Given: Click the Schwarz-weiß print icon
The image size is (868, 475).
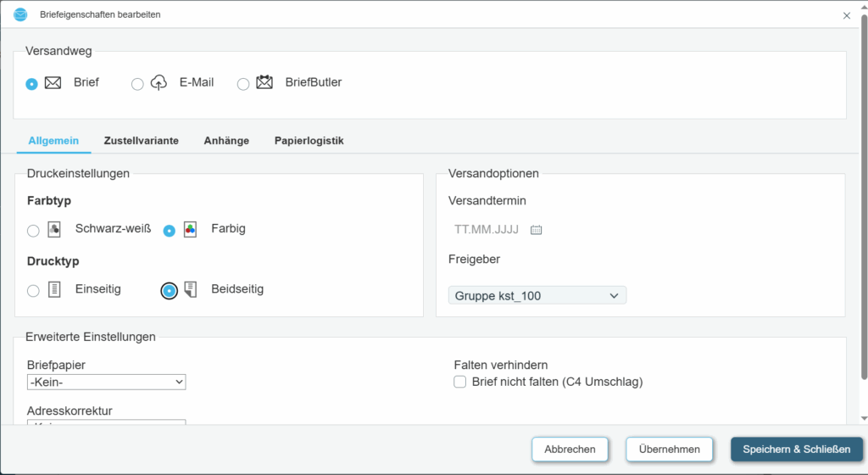Looking at the screenshot, I should coord(54,229).
